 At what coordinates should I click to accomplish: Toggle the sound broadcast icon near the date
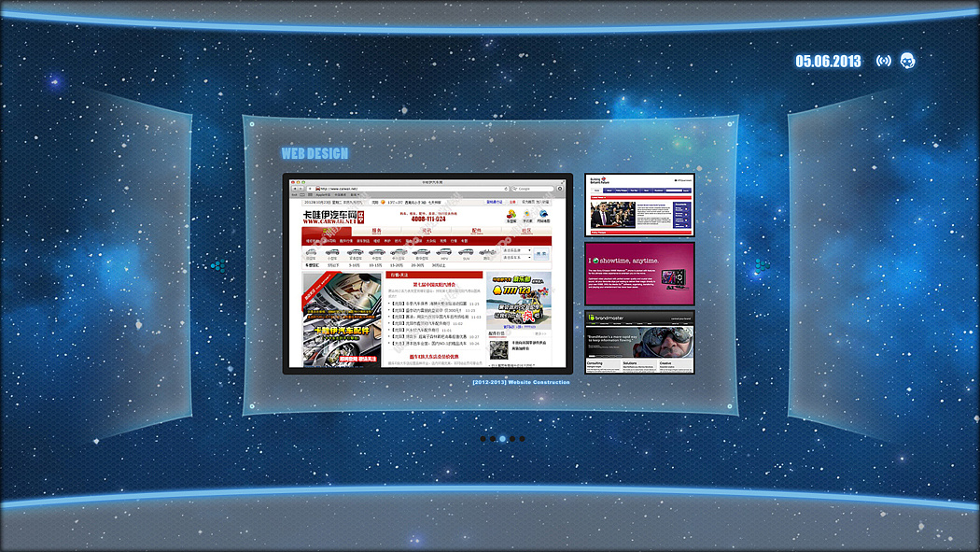tap(883, 61)
